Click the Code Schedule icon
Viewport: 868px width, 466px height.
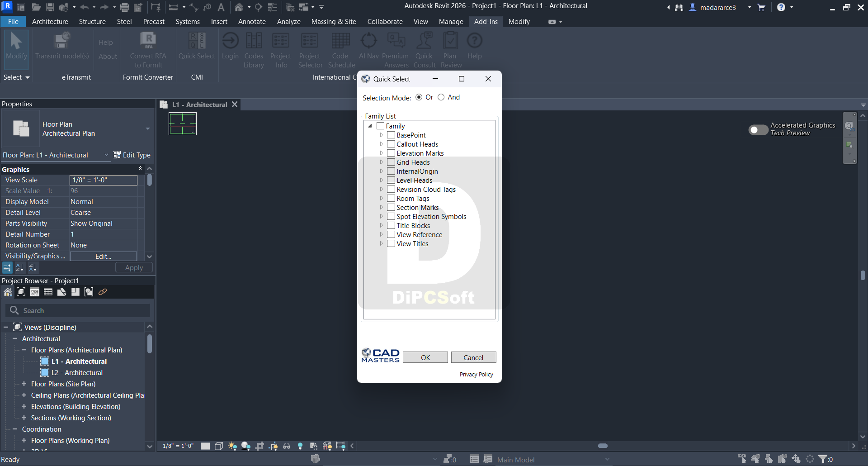tap(340, 42)
